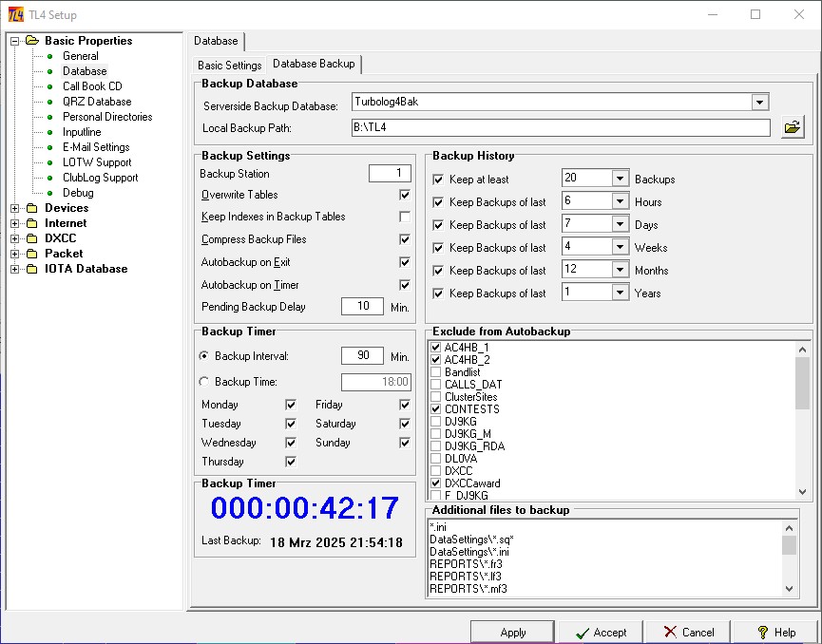822x644 pixels.
Task: Uncheck Monday backup day
Action: tap(291, 405)
